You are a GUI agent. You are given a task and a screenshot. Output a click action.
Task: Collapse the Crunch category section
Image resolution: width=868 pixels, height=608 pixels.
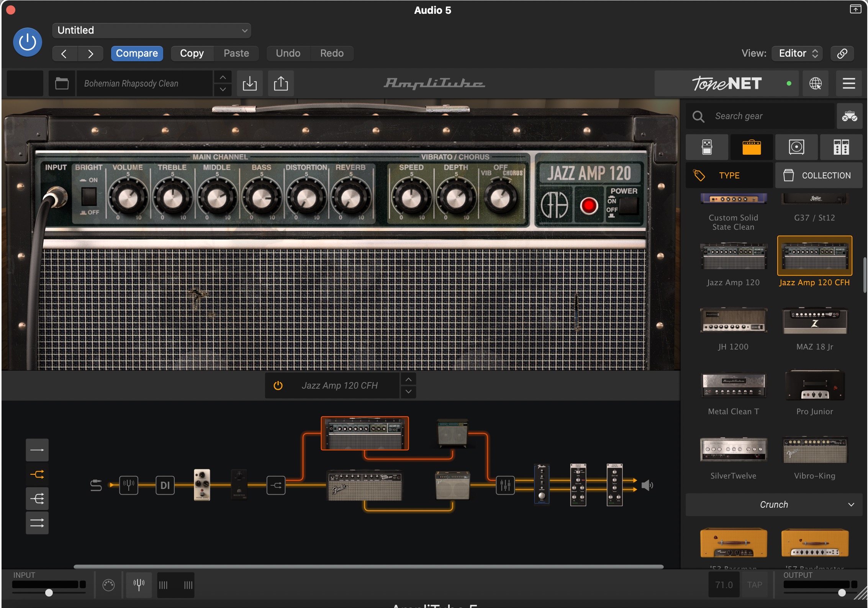pos(774,505)
